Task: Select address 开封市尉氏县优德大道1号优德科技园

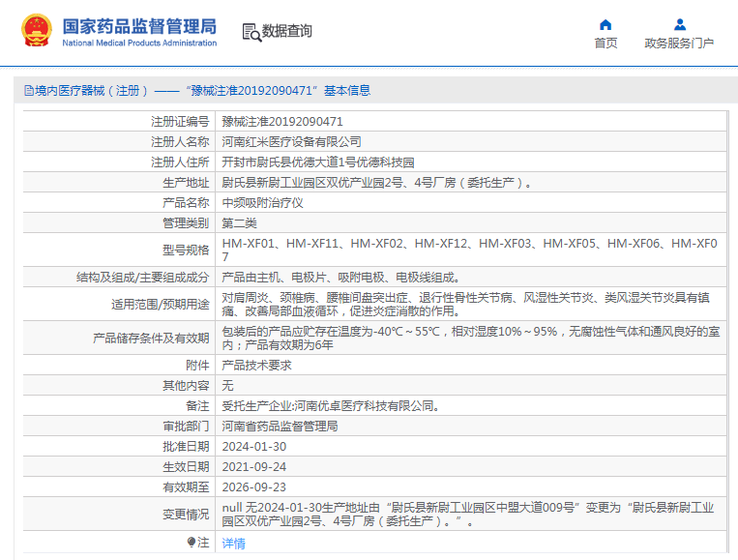Action: tap(317, 162)
